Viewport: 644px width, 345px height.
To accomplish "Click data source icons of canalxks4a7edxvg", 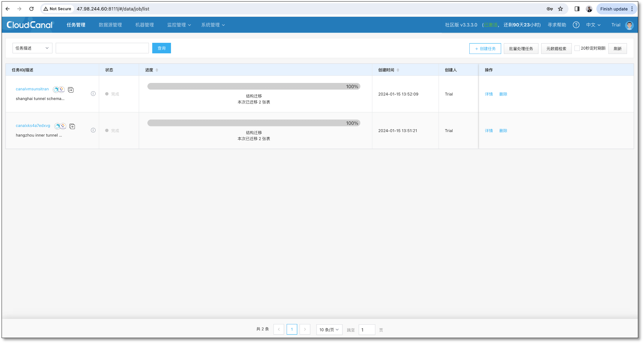I will pos(60,126).
